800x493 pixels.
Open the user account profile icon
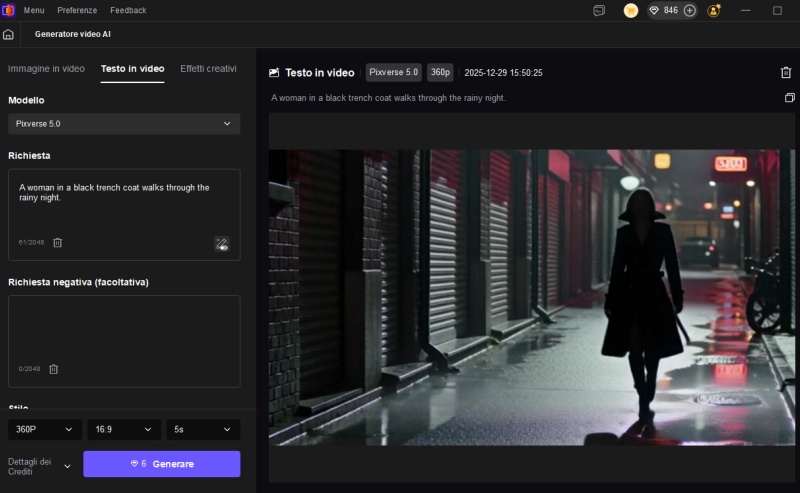point(714,10)
